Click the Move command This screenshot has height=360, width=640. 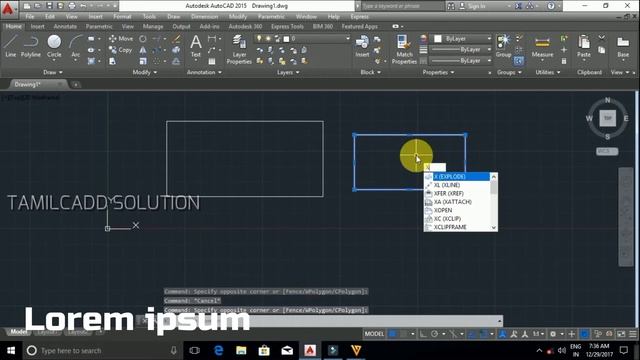(121, 39)
